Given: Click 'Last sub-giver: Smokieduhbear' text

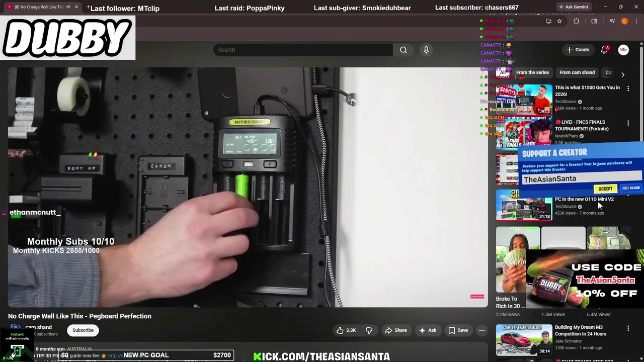Looking at the screenshot, I should [x=362, y=8].
